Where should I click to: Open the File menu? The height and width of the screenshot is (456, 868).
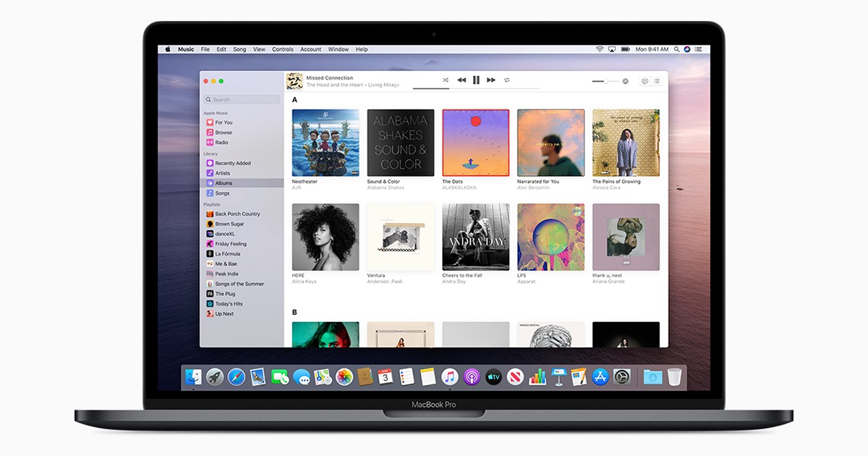pos(205,49)
